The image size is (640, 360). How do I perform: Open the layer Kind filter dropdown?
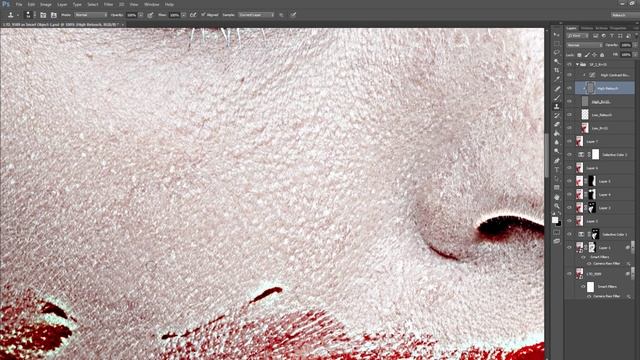coord(578,36)
